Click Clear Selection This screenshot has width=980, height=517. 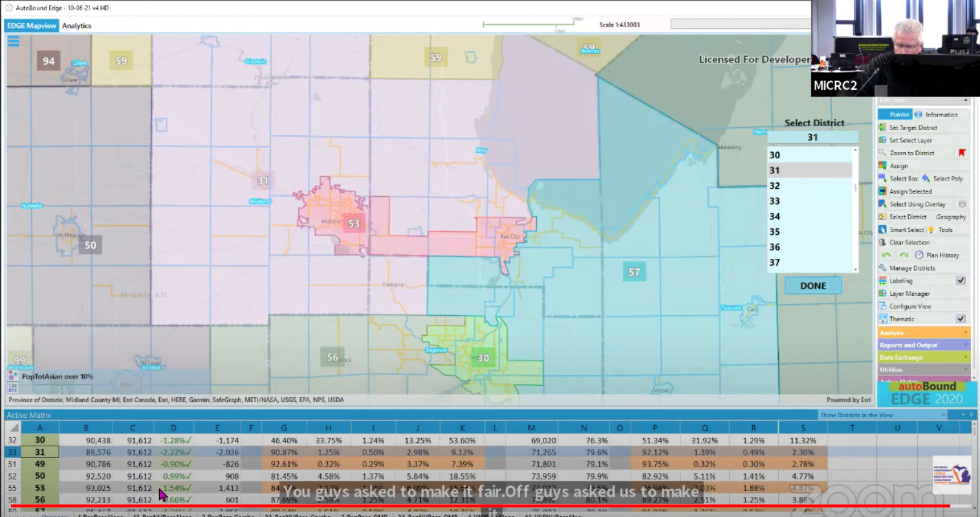tap(904, 243)
